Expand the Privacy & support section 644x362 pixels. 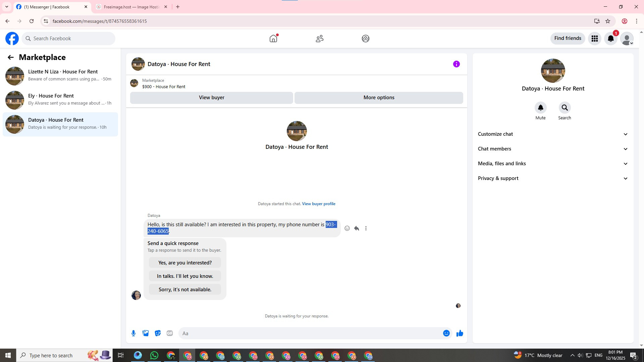(x=553, y=178)
